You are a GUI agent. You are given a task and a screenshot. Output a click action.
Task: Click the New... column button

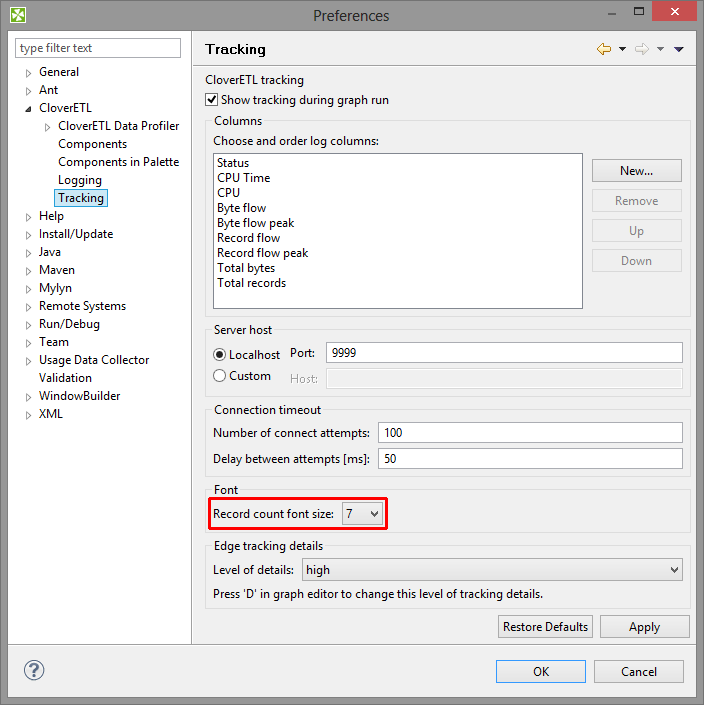click(637, 170)
